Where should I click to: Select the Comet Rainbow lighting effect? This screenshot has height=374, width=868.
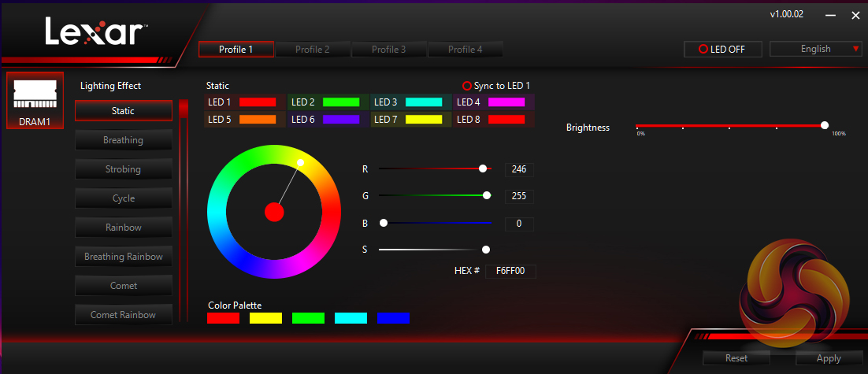point(124,315)
